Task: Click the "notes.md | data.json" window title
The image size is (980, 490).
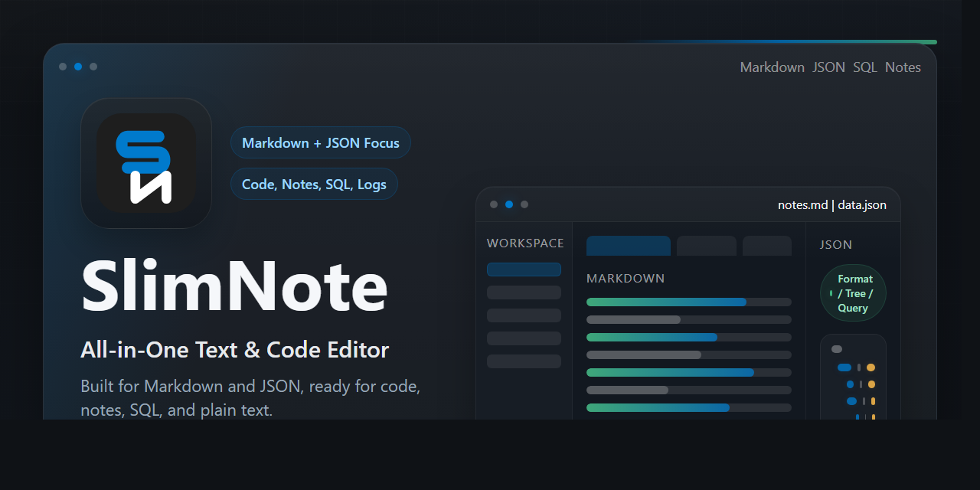Action: (832, 204)
